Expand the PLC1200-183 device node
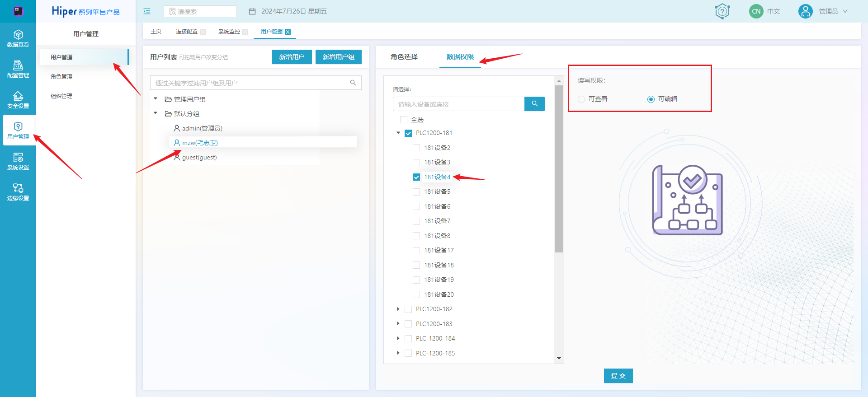 tap(398, 323)
